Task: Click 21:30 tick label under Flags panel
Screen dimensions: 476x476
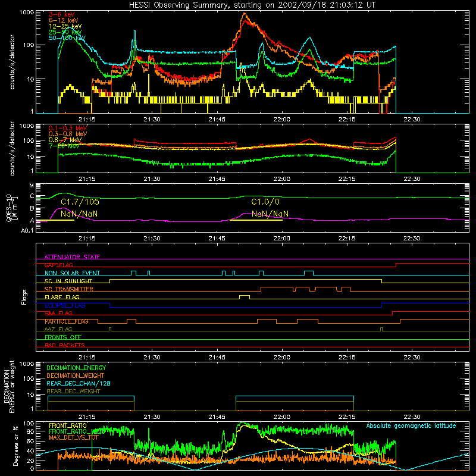Action: click(x=152, y=358)
